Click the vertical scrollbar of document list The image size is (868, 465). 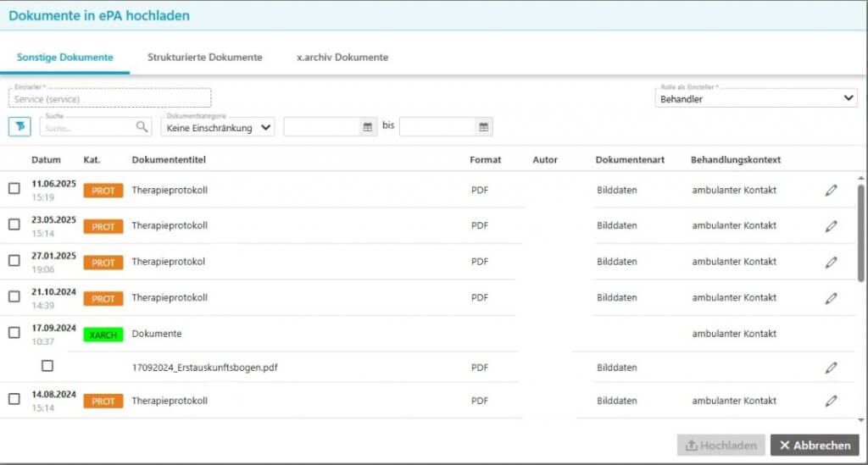point(862,233)
